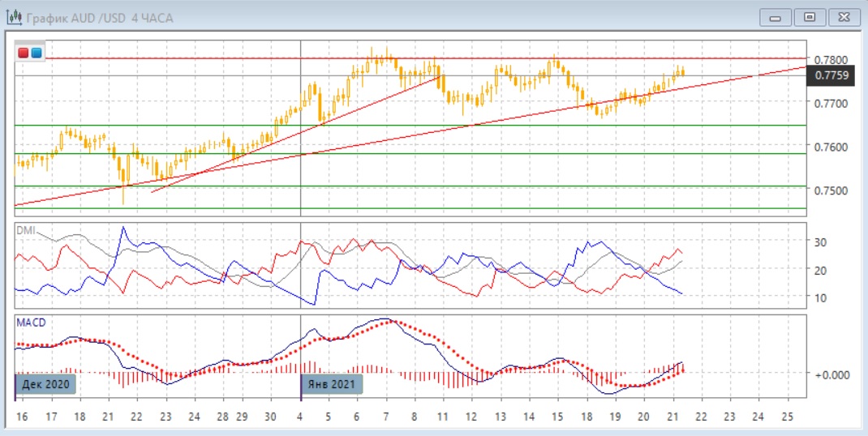Click date 25 on the time axis
Image resolution: width=868 pixels, height=436 pixels.
coord(786,416)
